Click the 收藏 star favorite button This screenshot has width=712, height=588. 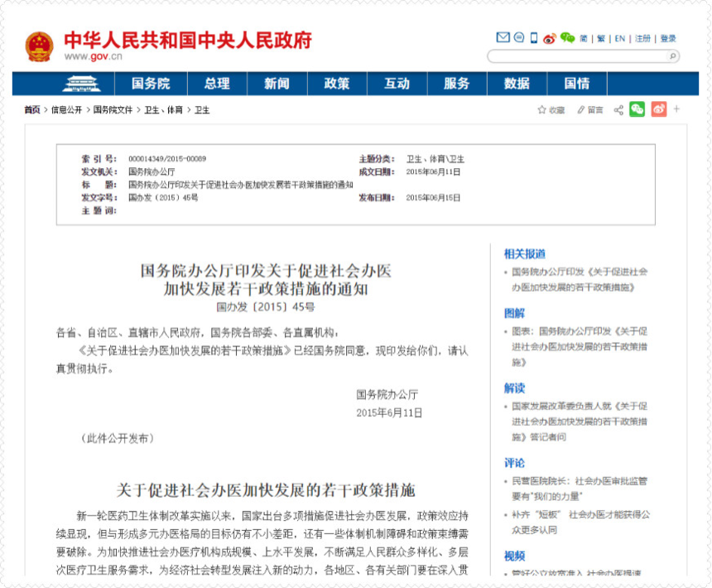click(551, 109)
